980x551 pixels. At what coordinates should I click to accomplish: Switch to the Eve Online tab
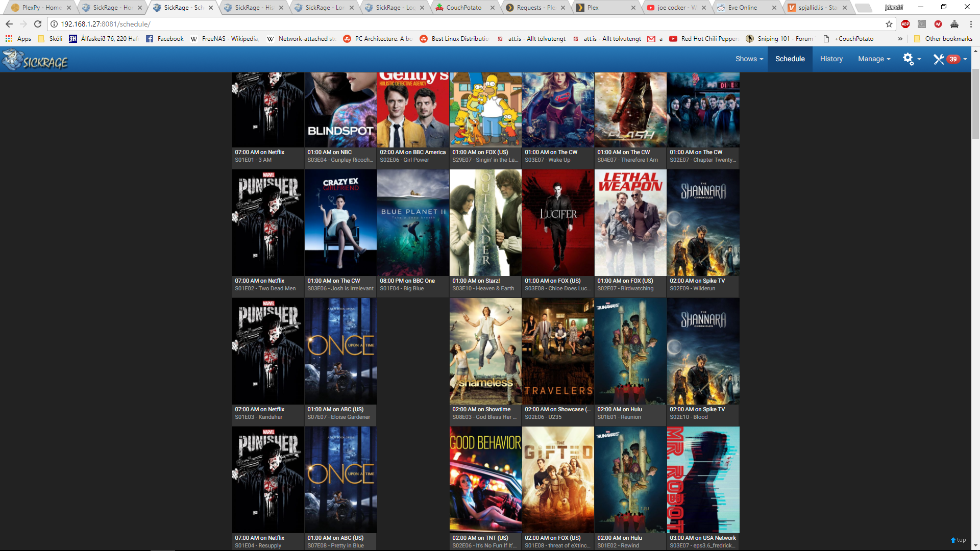point(742,8)
